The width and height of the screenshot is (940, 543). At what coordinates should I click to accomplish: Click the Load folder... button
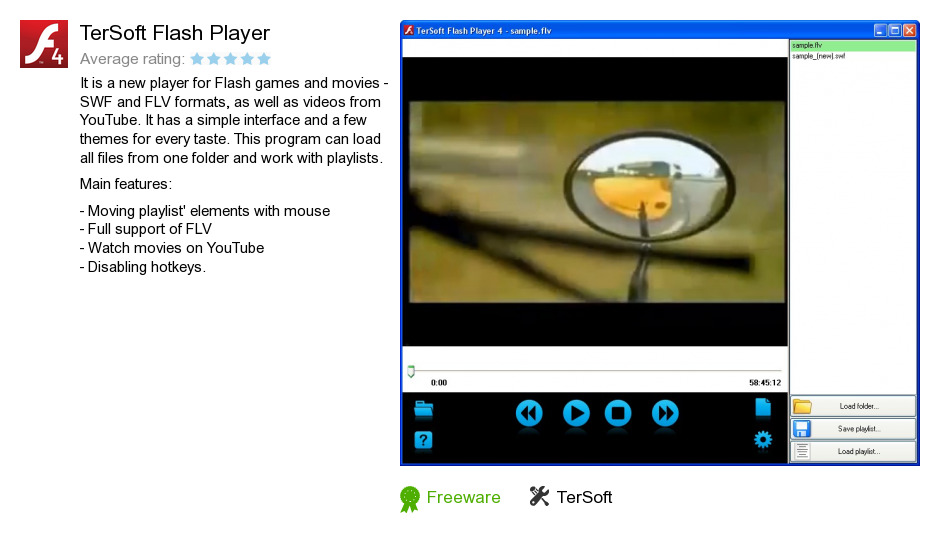coord(853,406)
